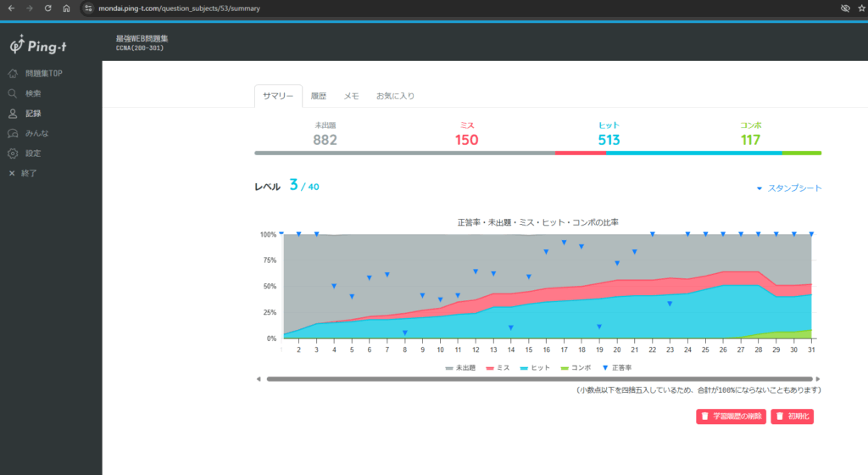The image size is (868, 475).
Task: Switch to the 履歴 tab
Action: (x=319, y=96)
